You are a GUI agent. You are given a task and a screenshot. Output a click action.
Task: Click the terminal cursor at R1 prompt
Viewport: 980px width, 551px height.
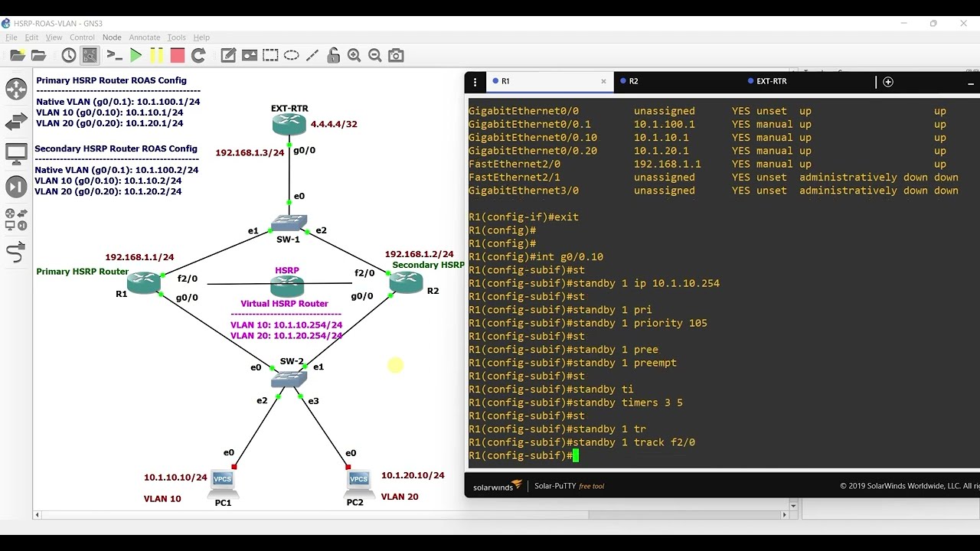point(576,456)
